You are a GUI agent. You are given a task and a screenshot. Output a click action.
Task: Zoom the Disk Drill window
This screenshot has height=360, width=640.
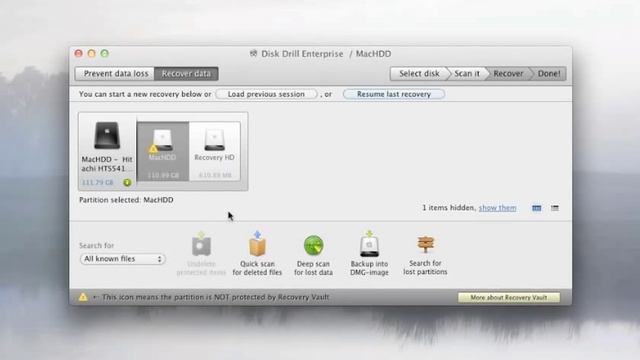click(x=105, y=53)
